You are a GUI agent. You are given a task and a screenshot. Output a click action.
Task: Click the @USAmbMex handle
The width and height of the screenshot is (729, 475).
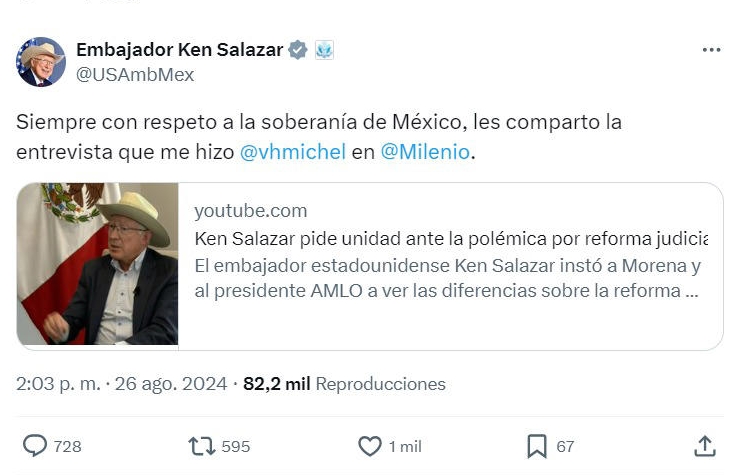tap(136, 74)
